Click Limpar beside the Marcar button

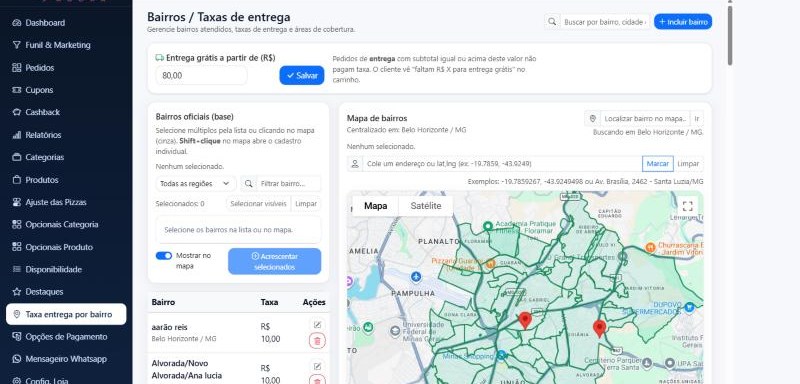coord(688,164)
